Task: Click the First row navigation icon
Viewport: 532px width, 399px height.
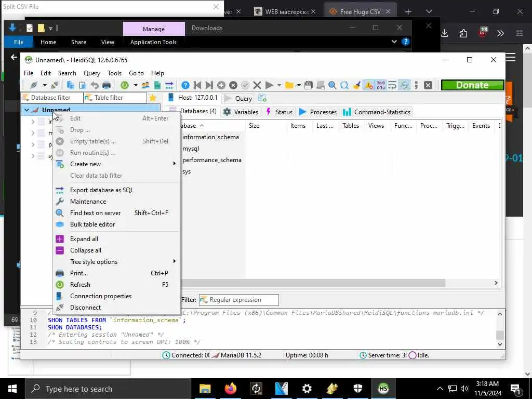Action: tap(197, 85)
